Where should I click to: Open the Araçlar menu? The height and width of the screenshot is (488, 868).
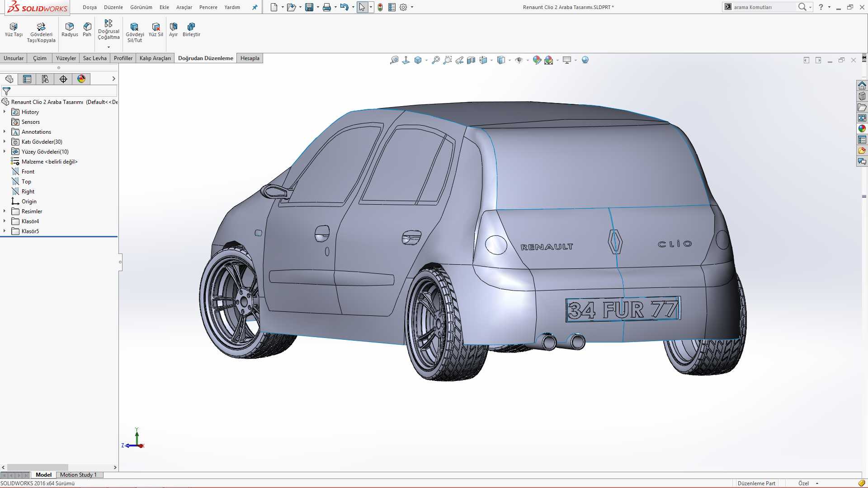(184, 7)
